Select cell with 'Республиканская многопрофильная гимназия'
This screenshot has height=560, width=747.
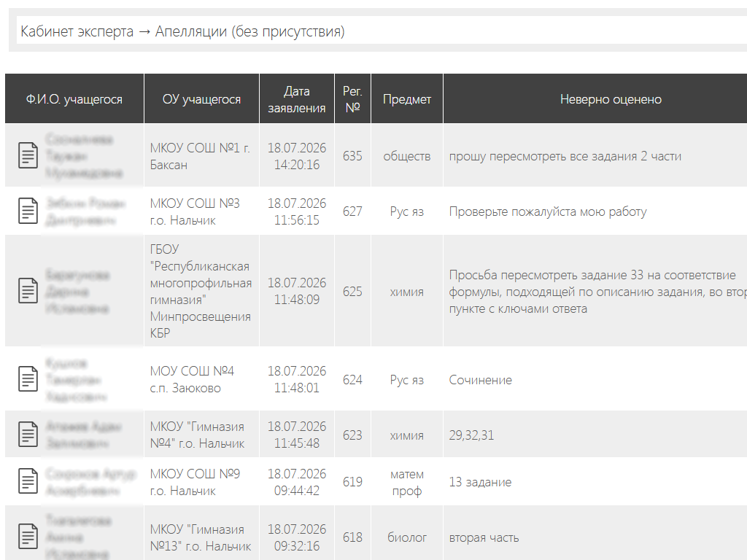tap(201, 291)
